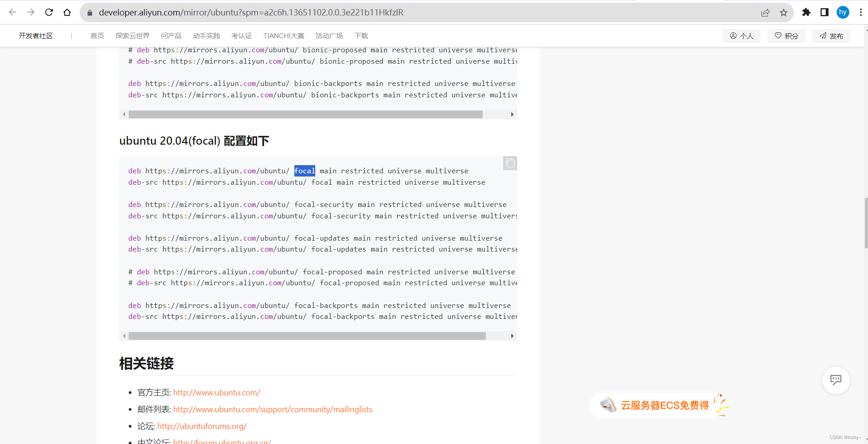Image resolution: width=868 pixels, height=444 pixels.
Task: Toggle browser side panel
Action: coord(824,12)
